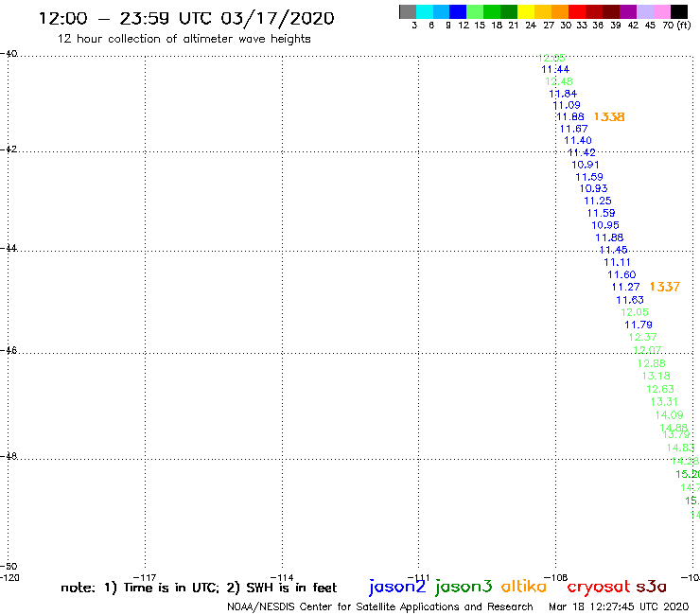Screen dimensions: 700x615
Task: Click the 'Mar 18 12:27:45 UTC 2020' timestamp
Action: 619,606
